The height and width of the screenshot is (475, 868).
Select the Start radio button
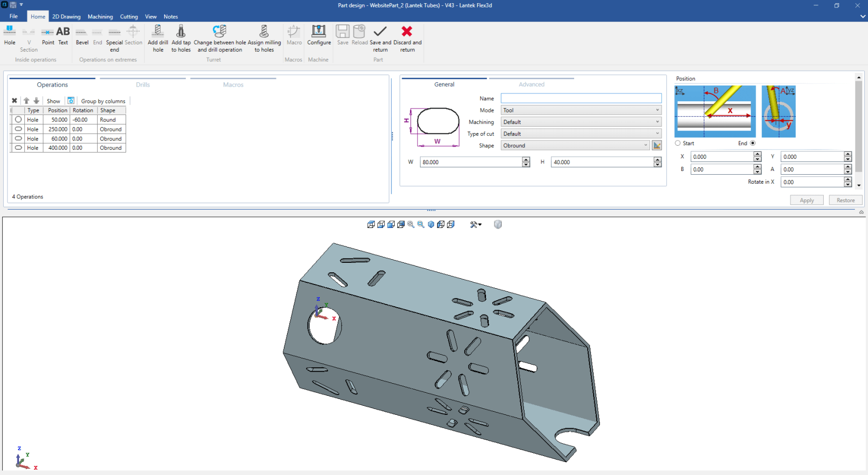(678, 144)
